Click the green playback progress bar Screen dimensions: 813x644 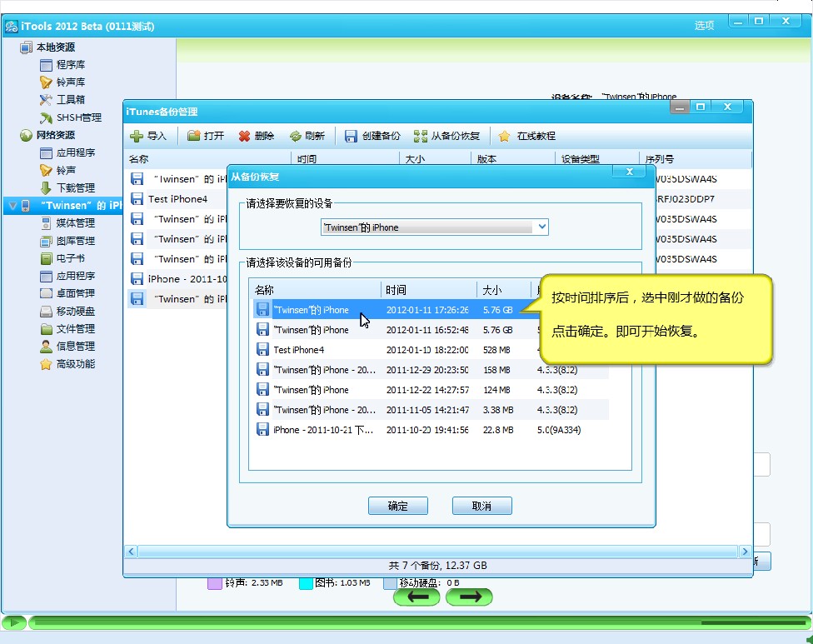416,622
